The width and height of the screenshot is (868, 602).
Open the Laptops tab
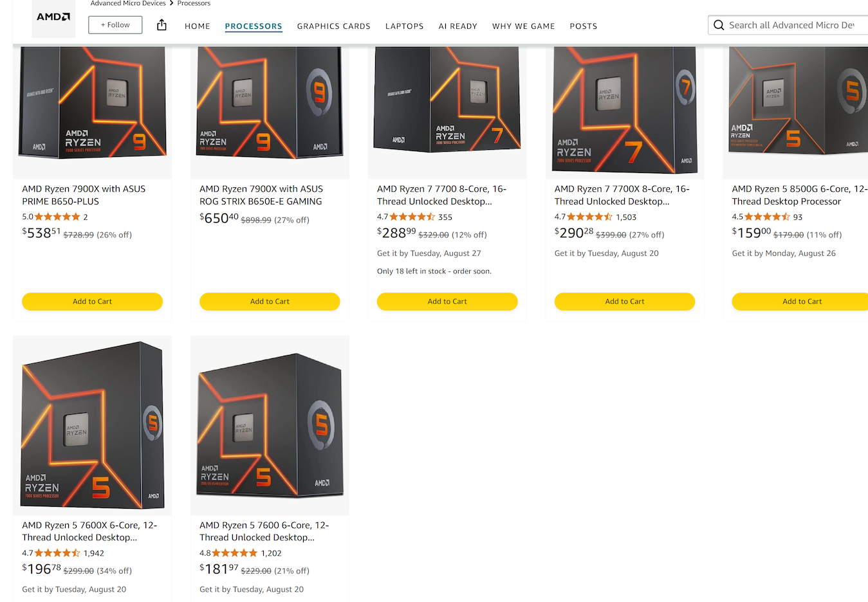tap(404, 26)
